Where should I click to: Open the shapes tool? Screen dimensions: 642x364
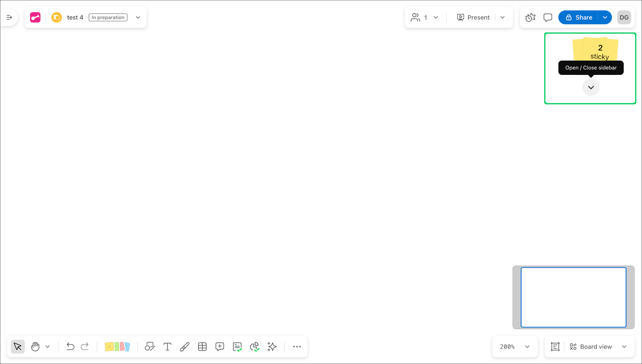pyautogui.click(x=149, y=347)
